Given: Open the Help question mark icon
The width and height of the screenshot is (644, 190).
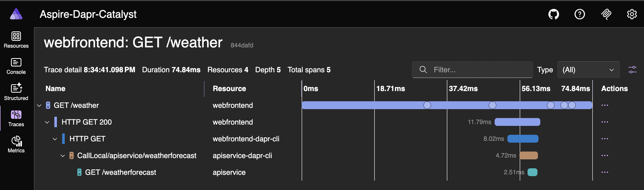Looking at the screenshot, I should coord(579,14).
